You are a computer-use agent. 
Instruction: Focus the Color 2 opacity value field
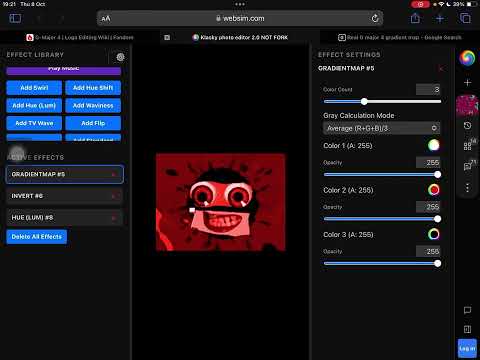tap(428, 207)
